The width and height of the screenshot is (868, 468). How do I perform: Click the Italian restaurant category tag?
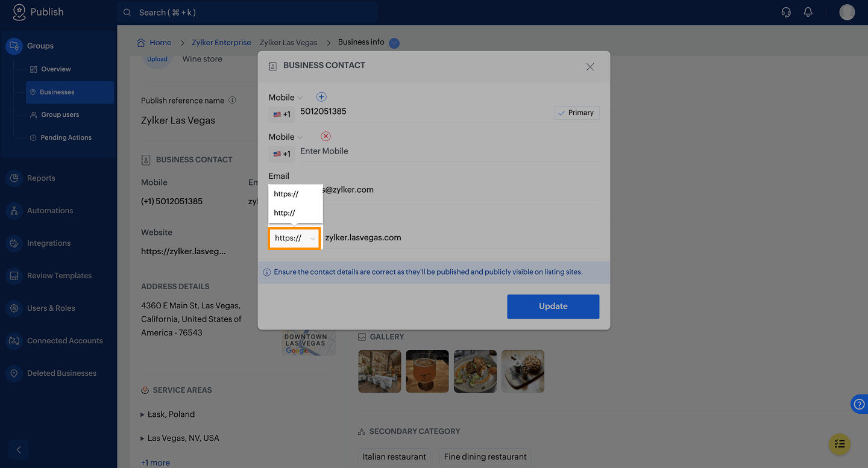click(x=395, y=457)
